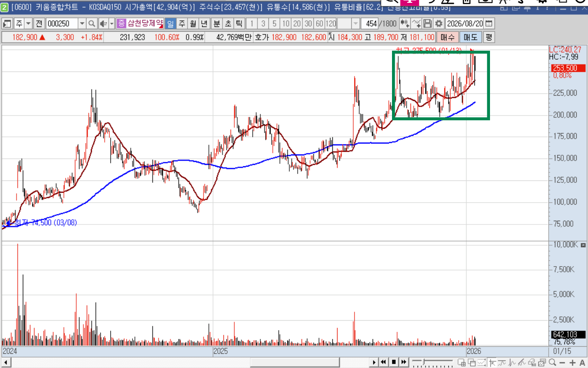
Task: Click the add candlestick chart icon
Action: tap(405, 24)
